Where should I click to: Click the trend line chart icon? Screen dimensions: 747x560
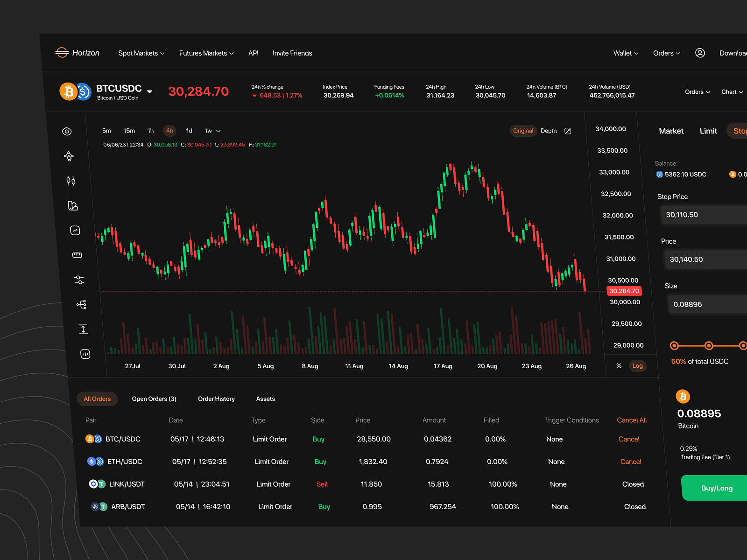[x=75, y=231]
